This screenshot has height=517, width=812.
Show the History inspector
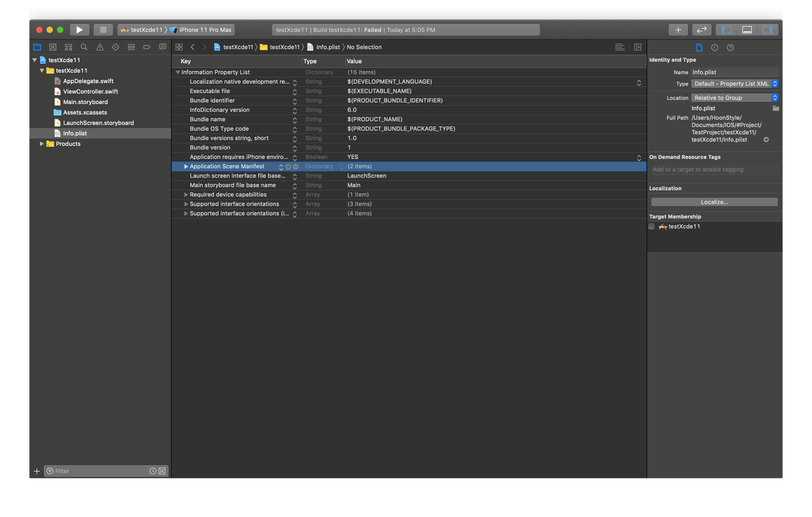pyautogui.click(x=715, y=48)
